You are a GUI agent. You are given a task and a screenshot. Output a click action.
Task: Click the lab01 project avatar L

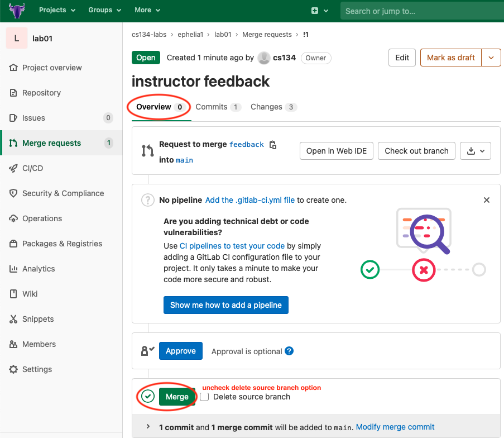pos(17,39)
